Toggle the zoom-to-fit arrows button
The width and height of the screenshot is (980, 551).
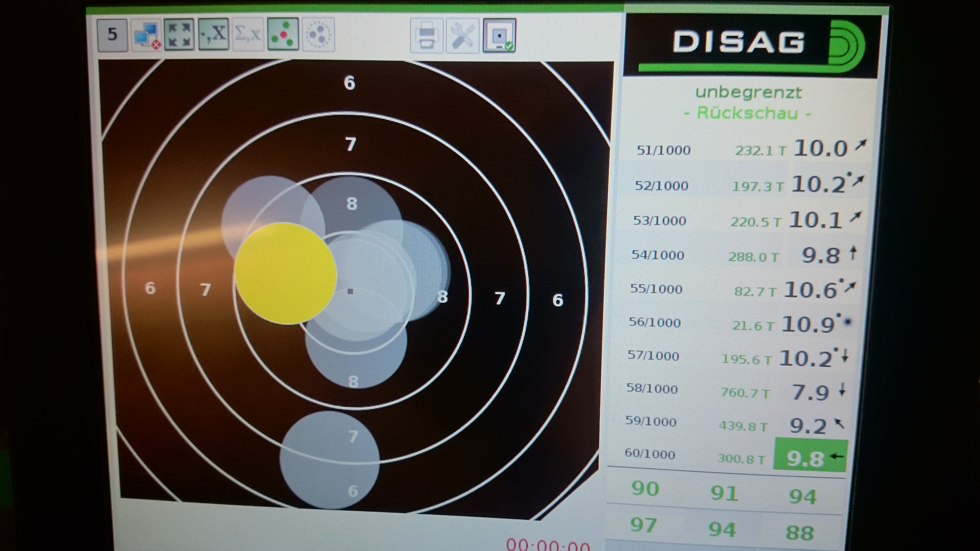pyautogui.click(x=179, y=35)
